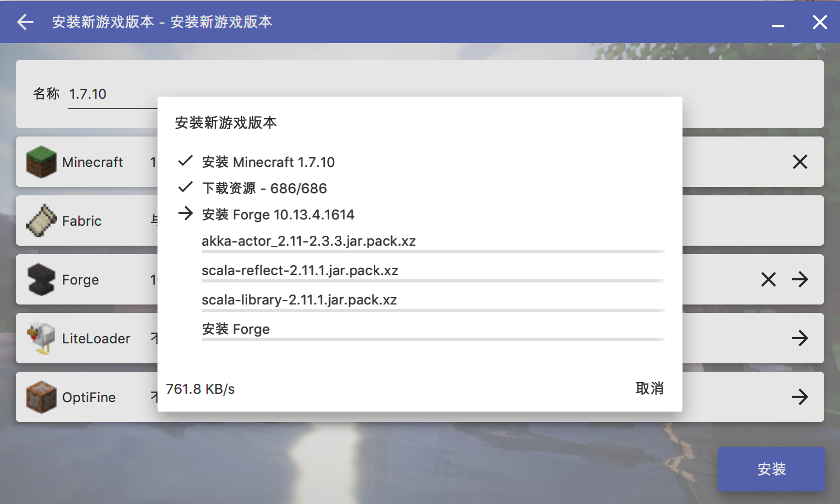This screenshot has width=840, height=504.
Task: Click the 761.8 KB/s speed text
Action: 200,389
